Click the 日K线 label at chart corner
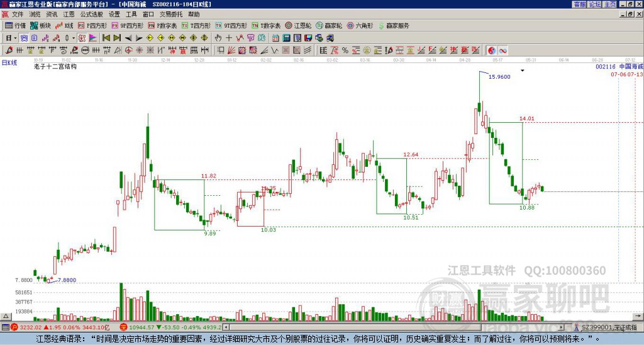Screen dimensions: 644x345 click(9, 63)
